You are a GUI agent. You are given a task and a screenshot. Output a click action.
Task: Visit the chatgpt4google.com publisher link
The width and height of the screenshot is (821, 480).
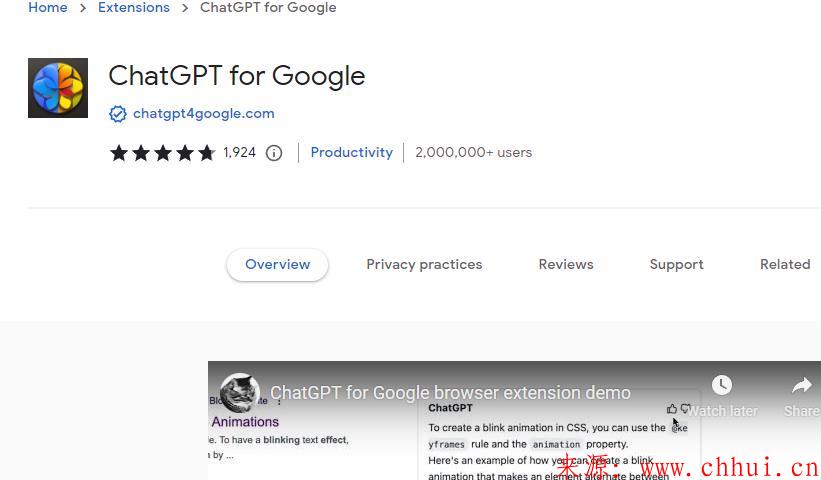pos(204,114)
